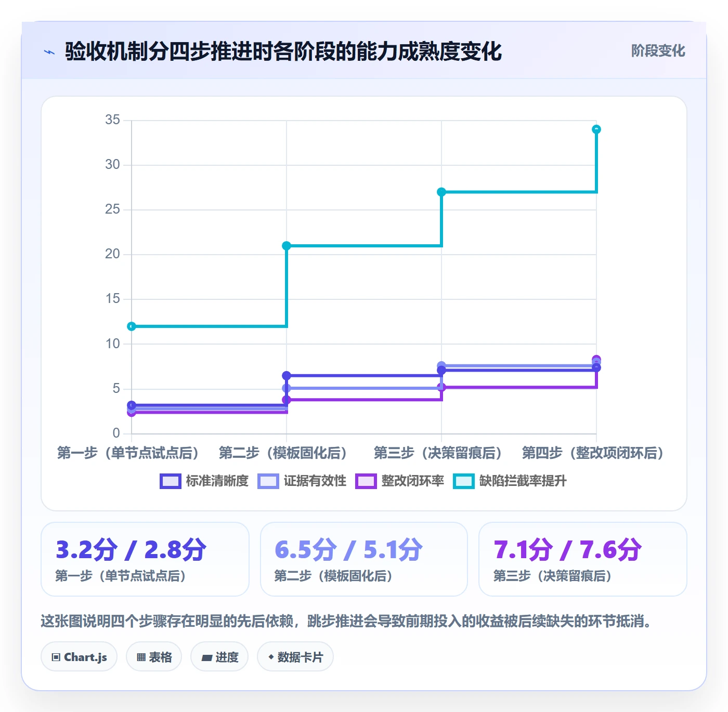Screen dimensions: 728x712
Task: Click the 整改闭环率 legend label
Action: tap(413, 481)
